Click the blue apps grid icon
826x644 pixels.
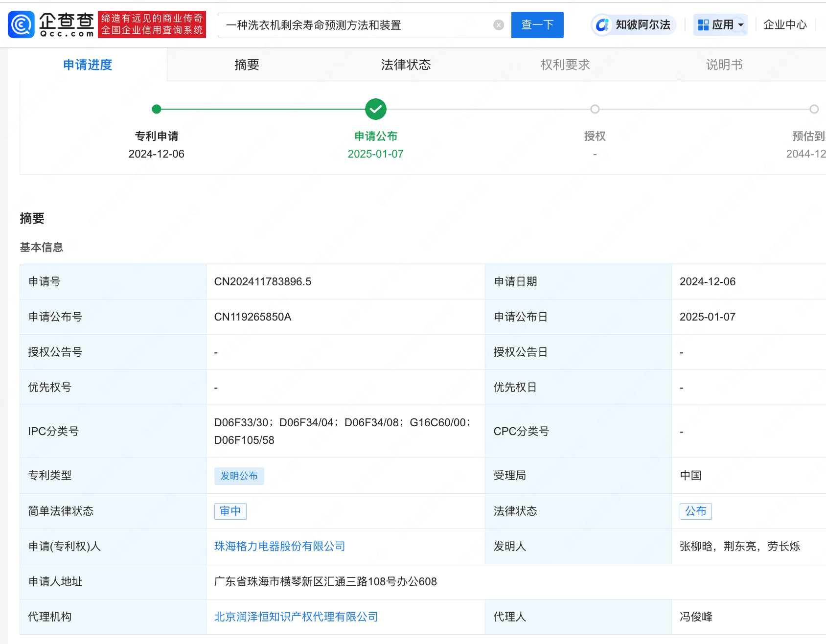[704, 23]
